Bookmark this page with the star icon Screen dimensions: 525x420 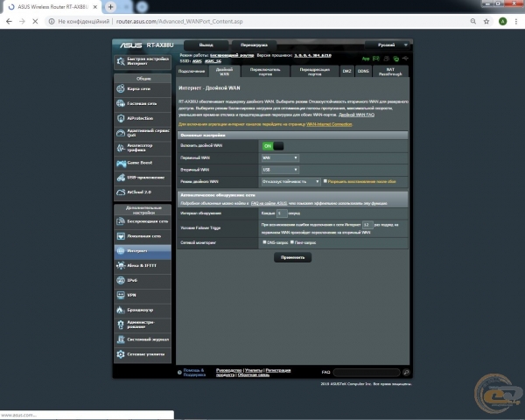point(486,21)
